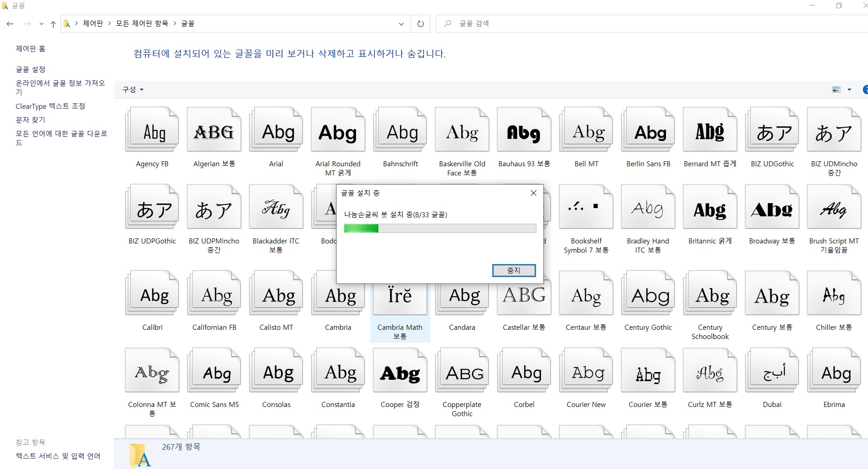Select the BIZ UDPMincho 중간 font icon
Screen dimensions: 868x469
[x=214, y=207]
